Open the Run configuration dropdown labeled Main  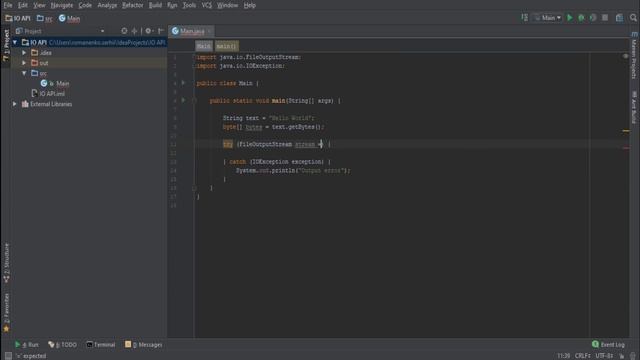pyautogui.click(x=547, y=18)
